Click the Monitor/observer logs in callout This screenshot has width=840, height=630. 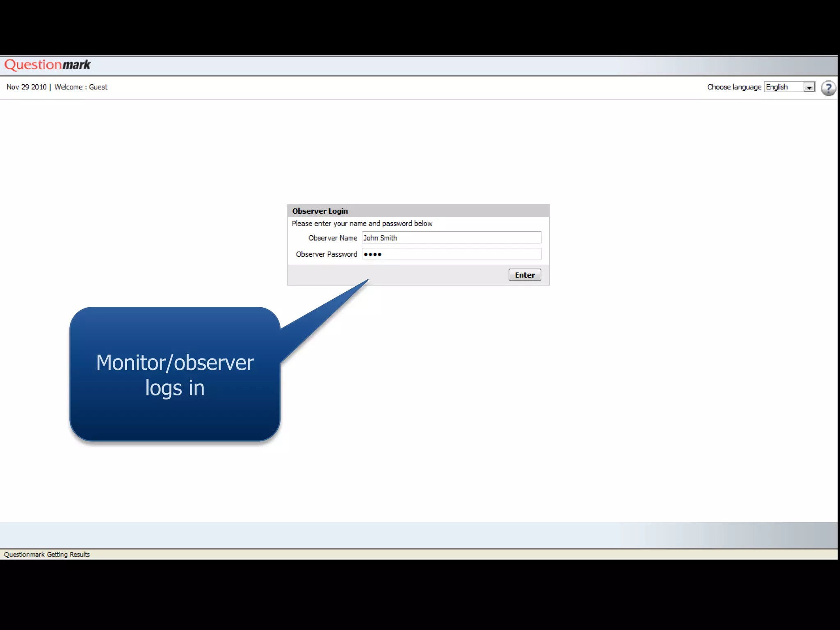pos(175,374)
